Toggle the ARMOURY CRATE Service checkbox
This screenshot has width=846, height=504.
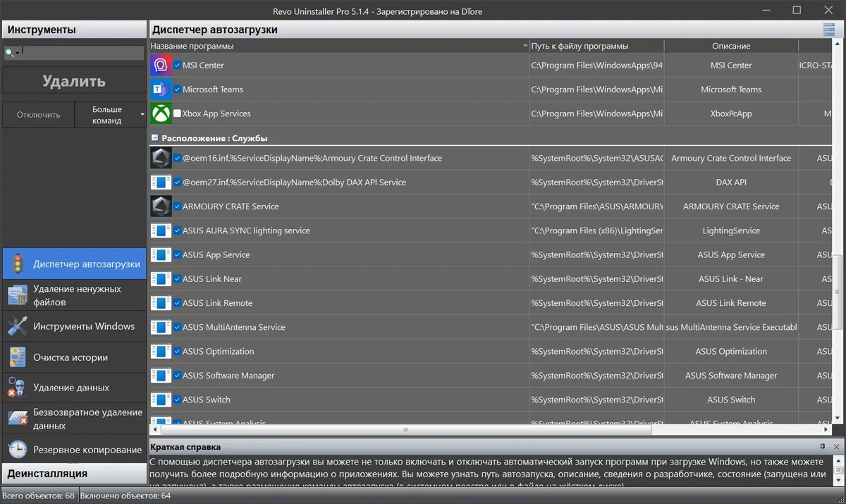[x=178, y=207]
